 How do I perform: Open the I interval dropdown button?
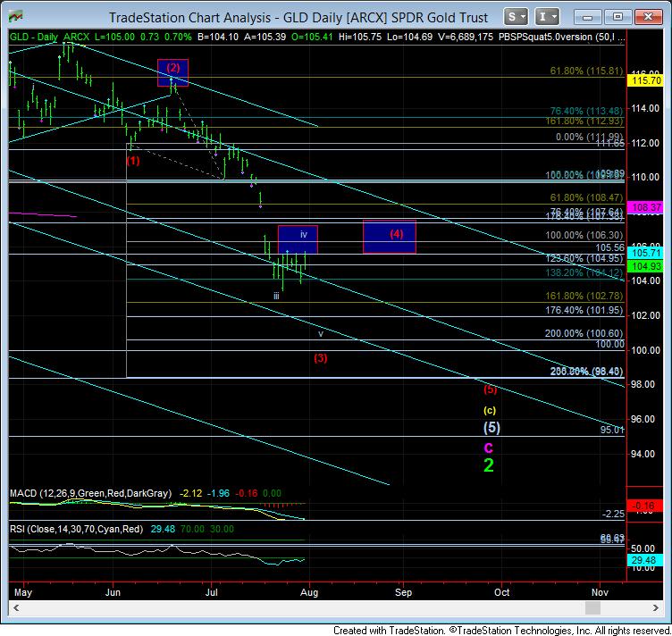click(547, 17)
